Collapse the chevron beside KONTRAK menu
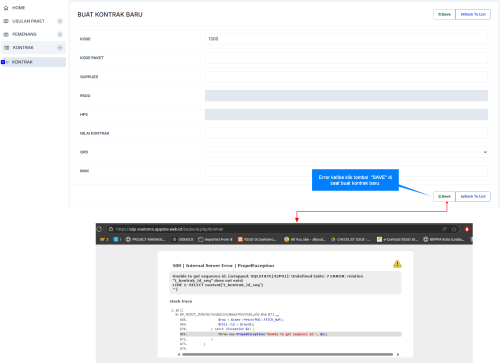This screenshot has height=363, width=500. pyautogui.click(x=60, y=48)
